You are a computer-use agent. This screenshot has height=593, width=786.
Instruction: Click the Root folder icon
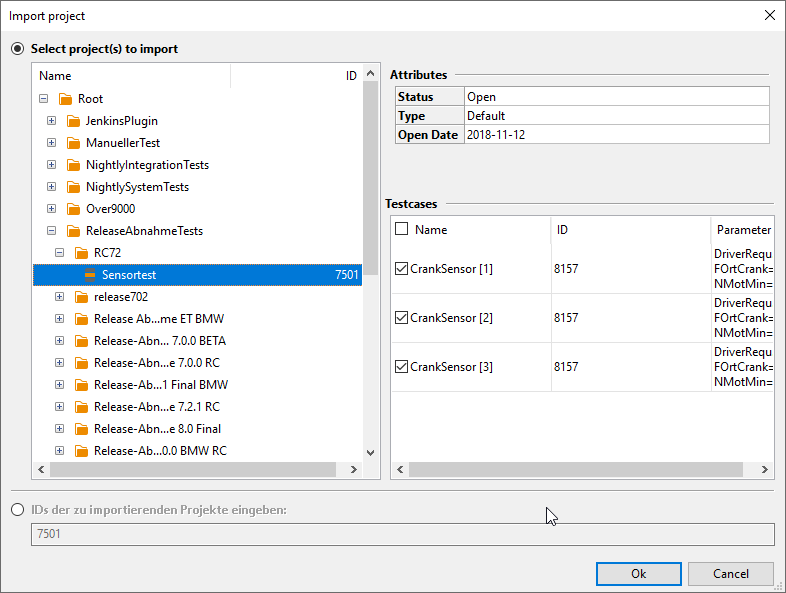tap(66, 99)
